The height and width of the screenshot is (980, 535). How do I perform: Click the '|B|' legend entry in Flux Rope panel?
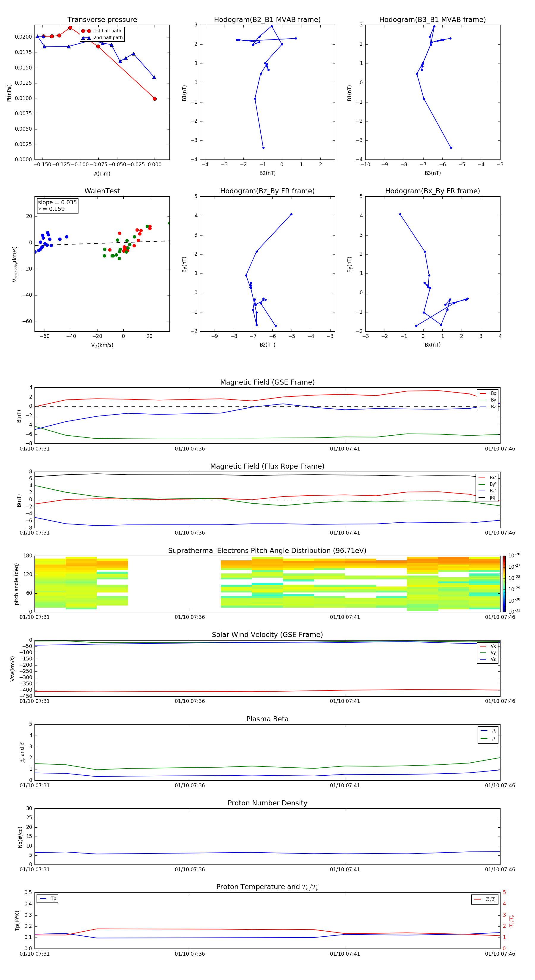tap(487, 498)
